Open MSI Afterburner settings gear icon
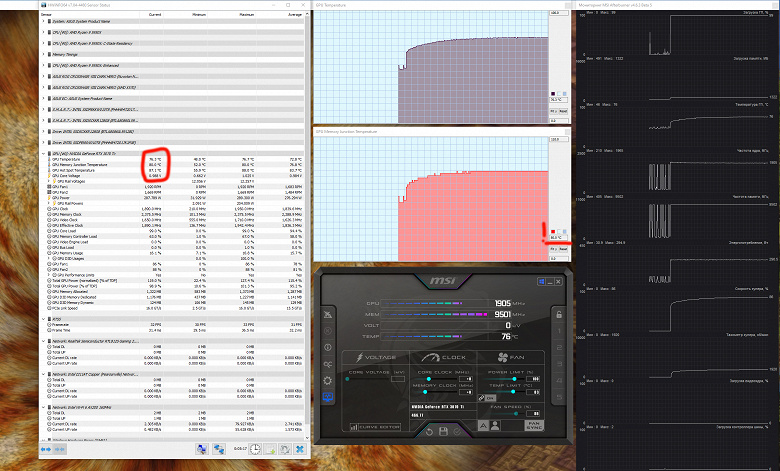Image resolution: width=780 pixels, height=471 pixels. point(327,380)
